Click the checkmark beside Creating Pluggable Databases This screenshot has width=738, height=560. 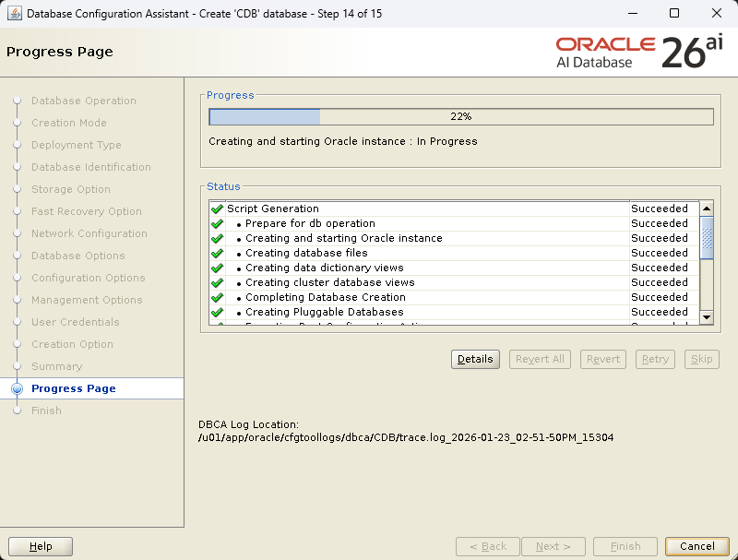click(217, 312)
